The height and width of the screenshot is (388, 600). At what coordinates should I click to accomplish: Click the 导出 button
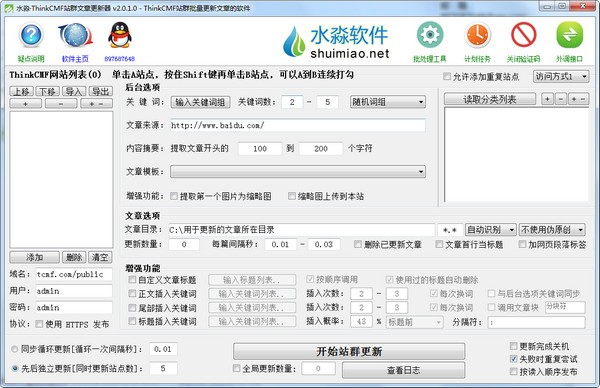click(101, 91)
